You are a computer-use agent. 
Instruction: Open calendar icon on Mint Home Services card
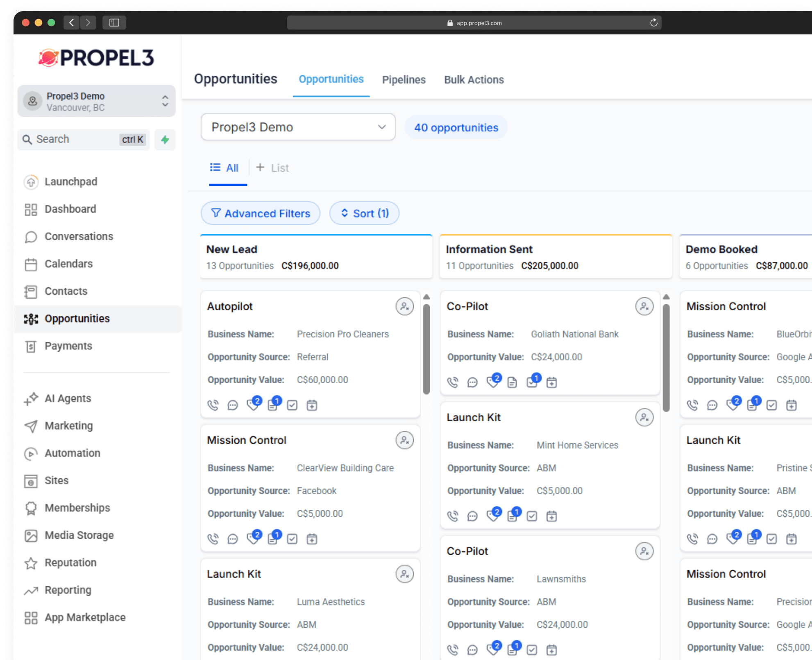[552, 516]
